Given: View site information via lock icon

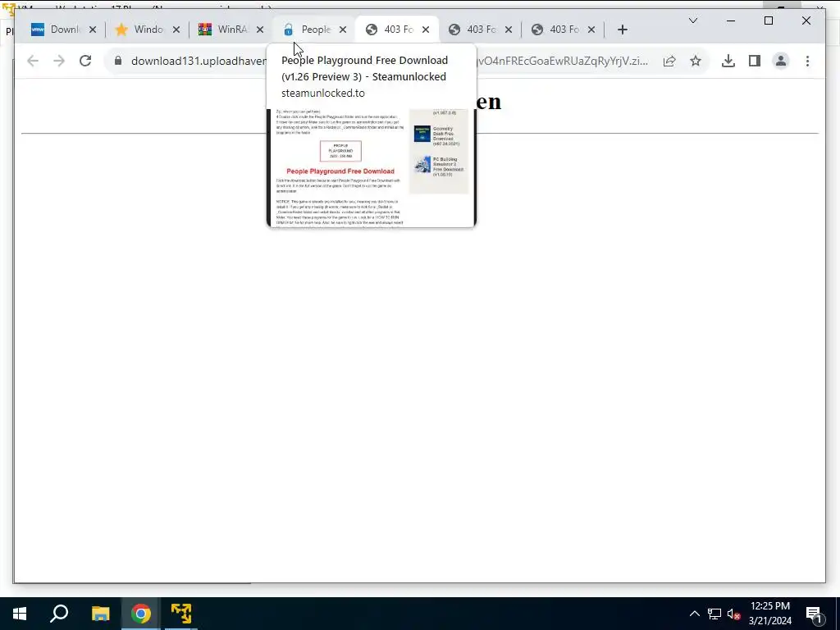Looking at the screenshot, I should [118, 61].
